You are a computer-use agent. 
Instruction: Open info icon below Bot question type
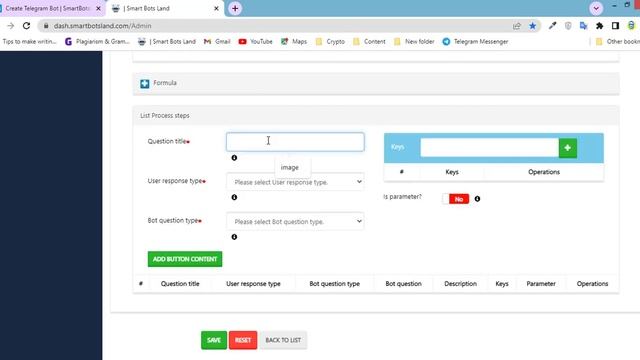click(234, 237)
